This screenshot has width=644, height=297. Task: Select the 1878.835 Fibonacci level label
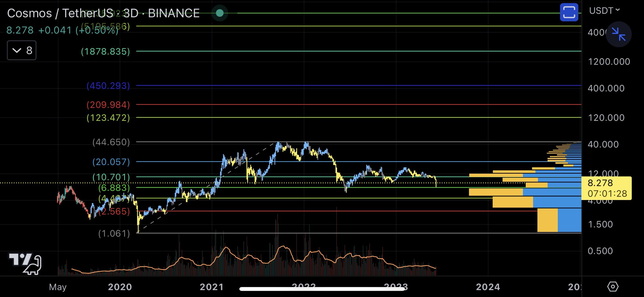click(x=105, y=51)
